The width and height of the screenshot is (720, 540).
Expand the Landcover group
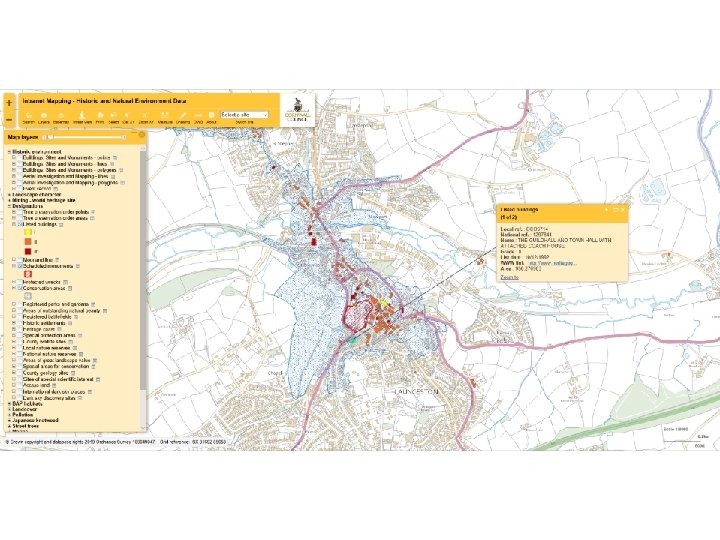point(10,409)
